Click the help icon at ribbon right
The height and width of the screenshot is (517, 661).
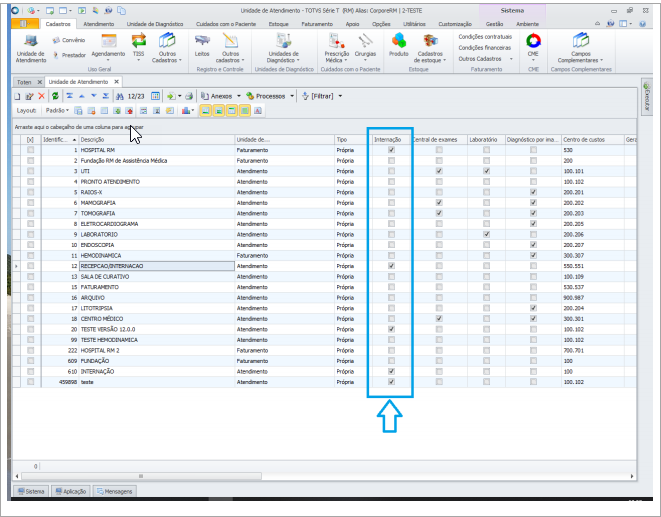coord(642,24)
